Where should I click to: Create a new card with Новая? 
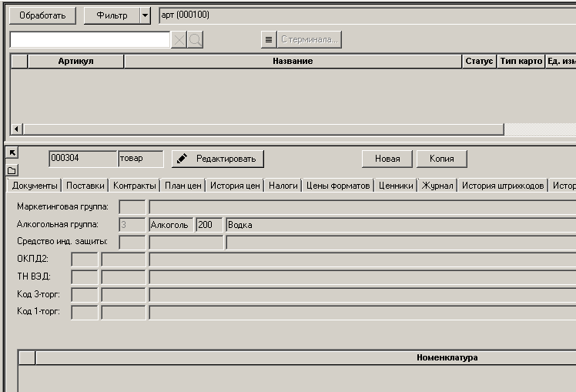[387, 159]
